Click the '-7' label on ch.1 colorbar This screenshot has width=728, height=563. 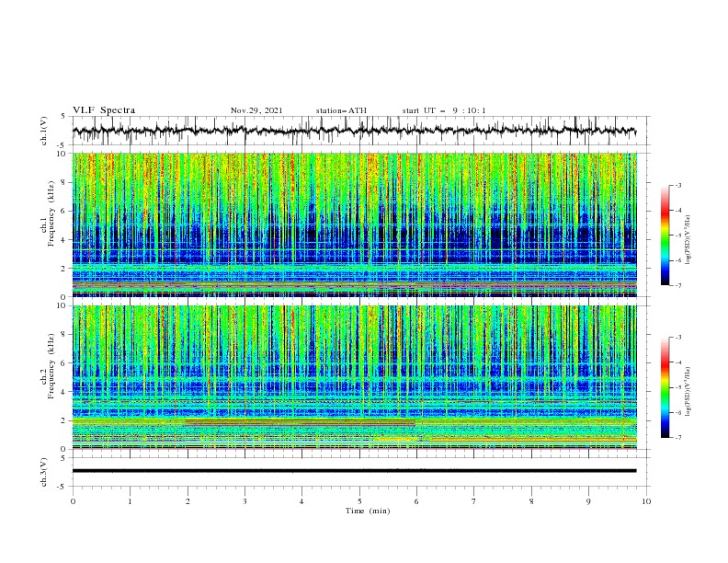click(677, 285)
